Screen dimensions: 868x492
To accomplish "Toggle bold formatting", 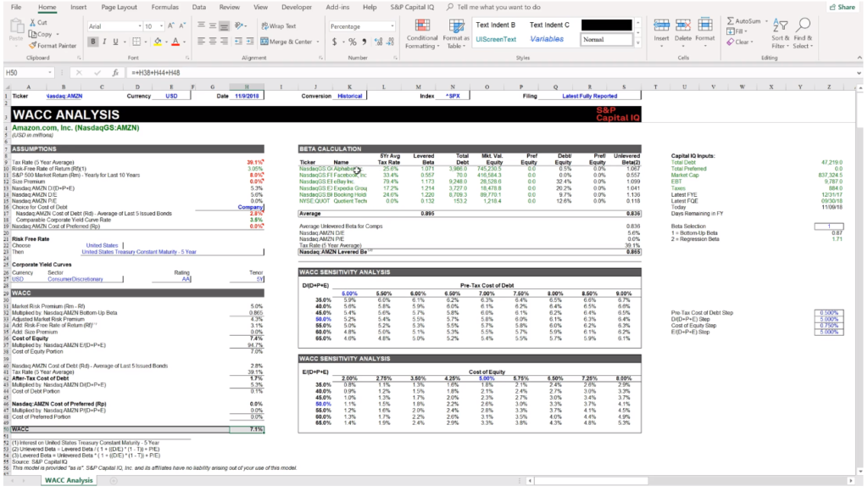I will pyautogui.click(x=92, y=40).
